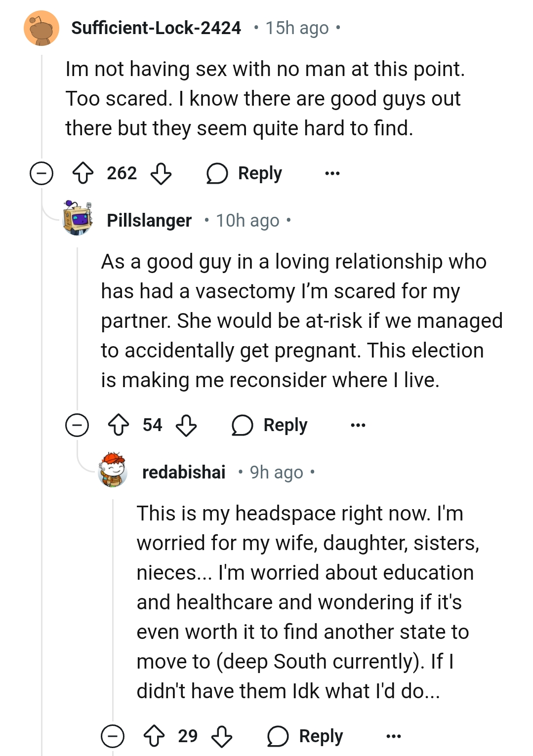Collapse Pillslanger's comment thread
The width and height of the screenshot is (533, 756).
(x=77, y=425)
